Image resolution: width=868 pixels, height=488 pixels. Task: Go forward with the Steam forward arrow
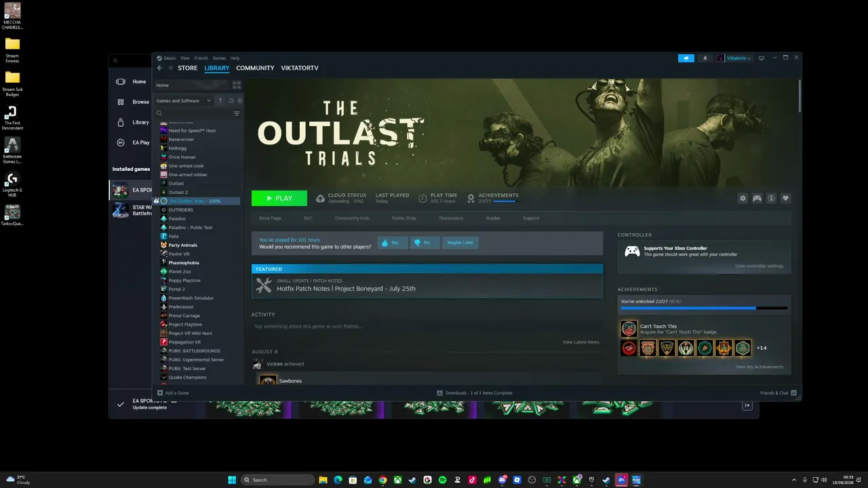[170, 68]
